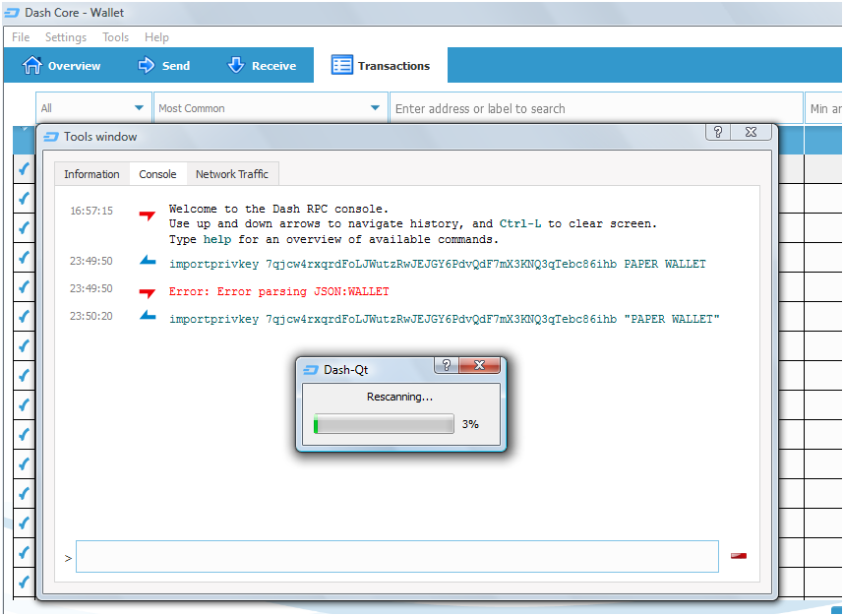844x616 pixels.
Task: Open the Tools menu
Action: pos(116,37)
